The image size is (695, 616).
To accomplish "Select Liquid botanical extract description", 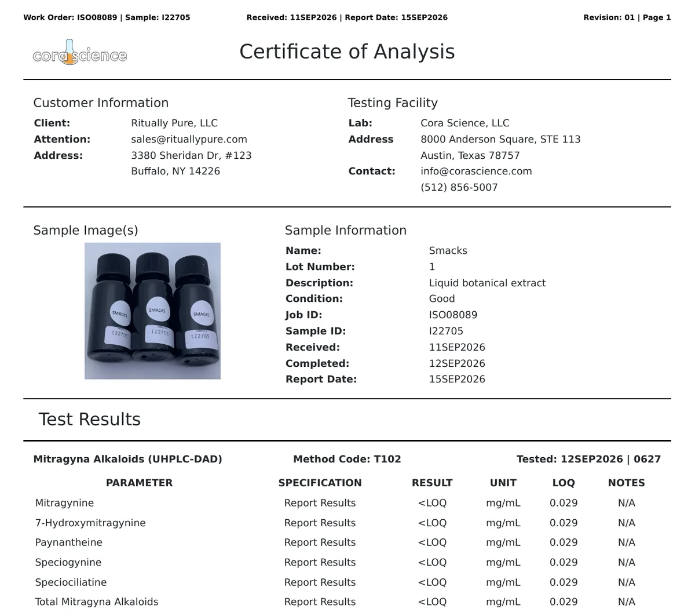I will [487, 283].
